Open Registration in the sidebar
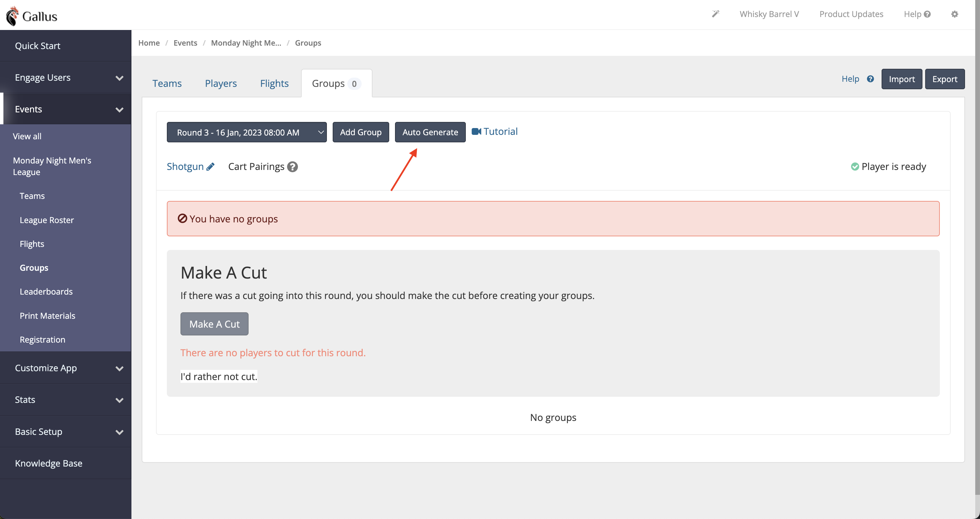The height and width of the screenshot is (519, 980). click(42, 340)
